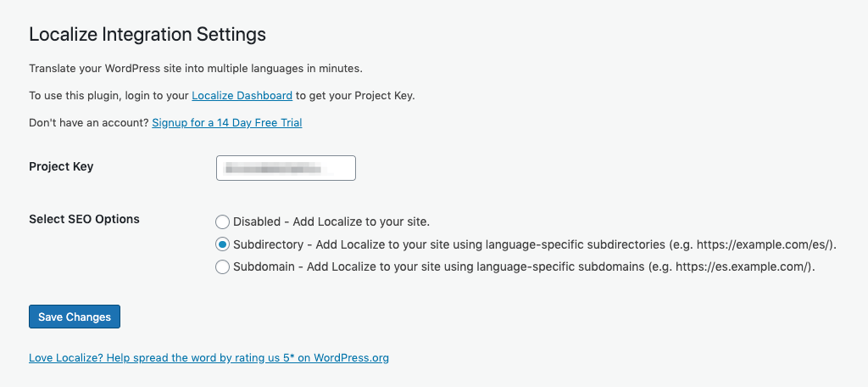Open the rate us 5* on WordPress.org link
Screen dimensions: 868x387
click(209, 357)
